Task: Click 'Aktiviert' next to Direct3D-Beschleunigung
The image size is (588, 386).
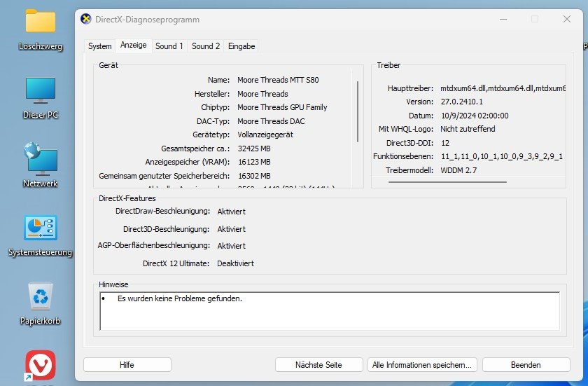Action: click(x=232, y=229)
